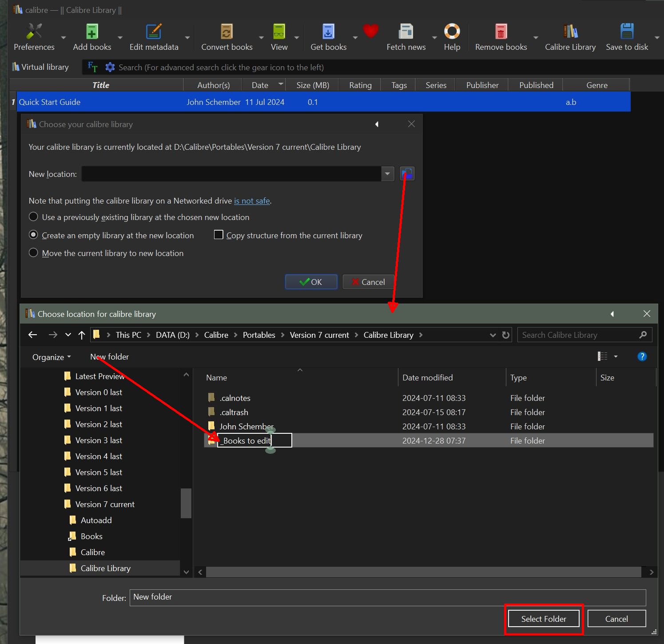Click the Convert books icon
664x644 pixels.
pyautogui.click(x=227, y=32)
